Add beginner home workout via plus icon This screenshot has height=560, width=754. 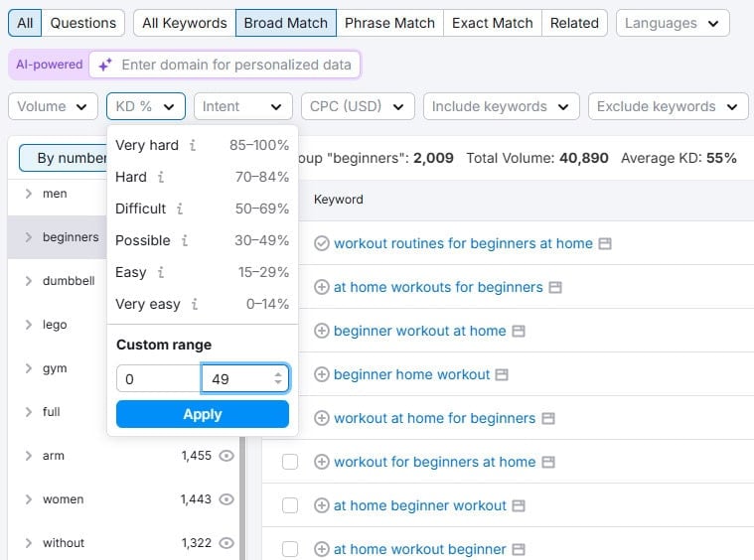pos(321,374)
